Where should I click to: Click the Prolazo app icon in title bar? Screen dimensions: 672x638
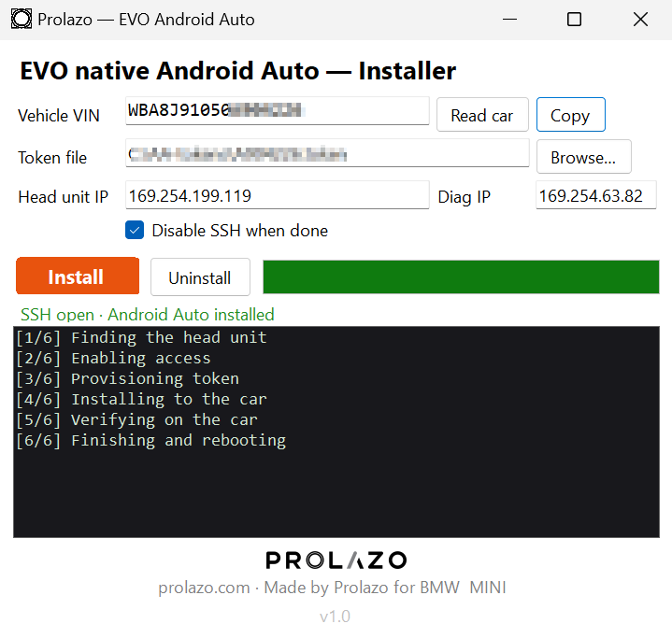coord(21,20)
